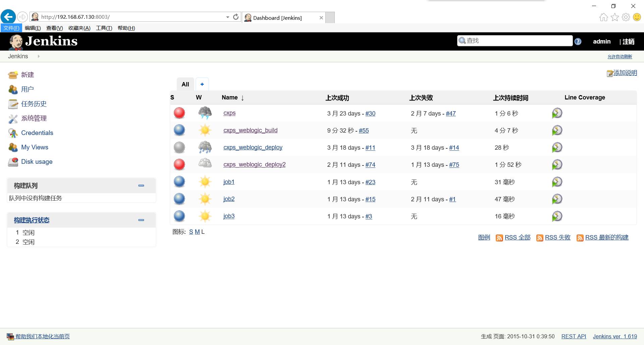Open failed build #75 of cxps_weblogic_deploy2
644x345 pixels.
point(454,165)
